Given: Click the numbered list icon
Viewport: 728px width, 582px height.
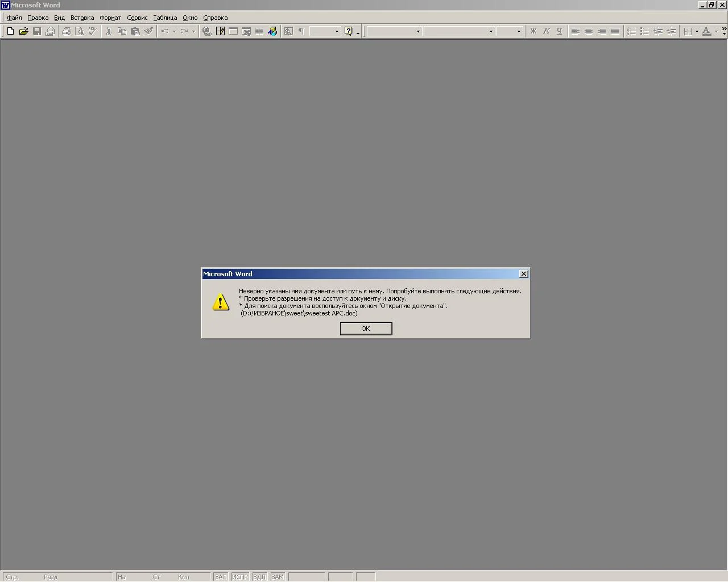Looking at the screenshot, I should [x=631, y=31].
